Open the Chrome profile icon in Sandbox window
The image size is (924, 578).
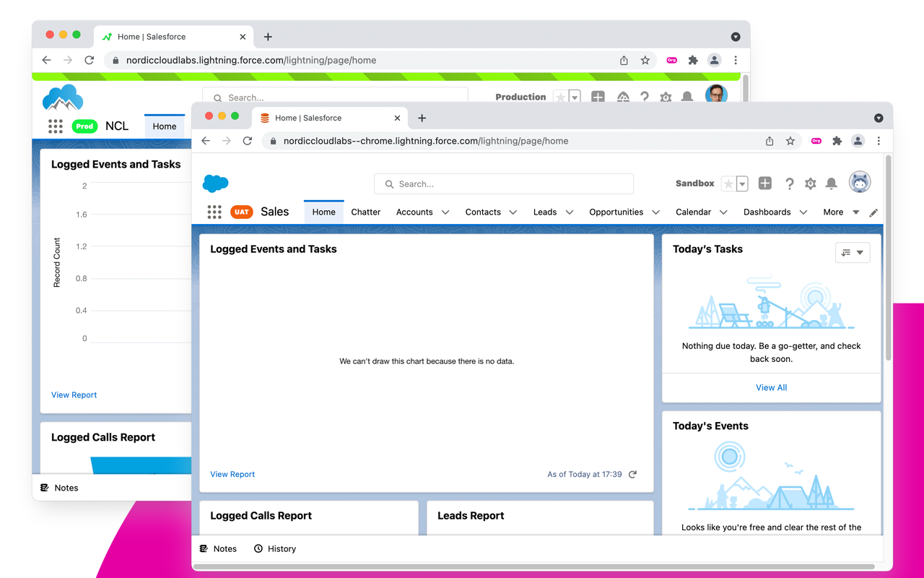click(x=858, y=141)
